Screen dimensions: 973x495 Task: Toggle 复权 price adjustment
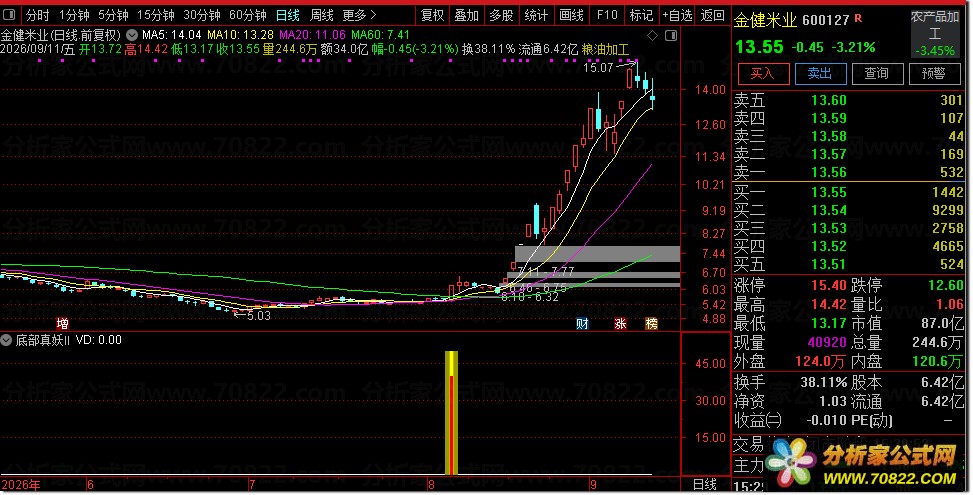(x=433, y=15)
